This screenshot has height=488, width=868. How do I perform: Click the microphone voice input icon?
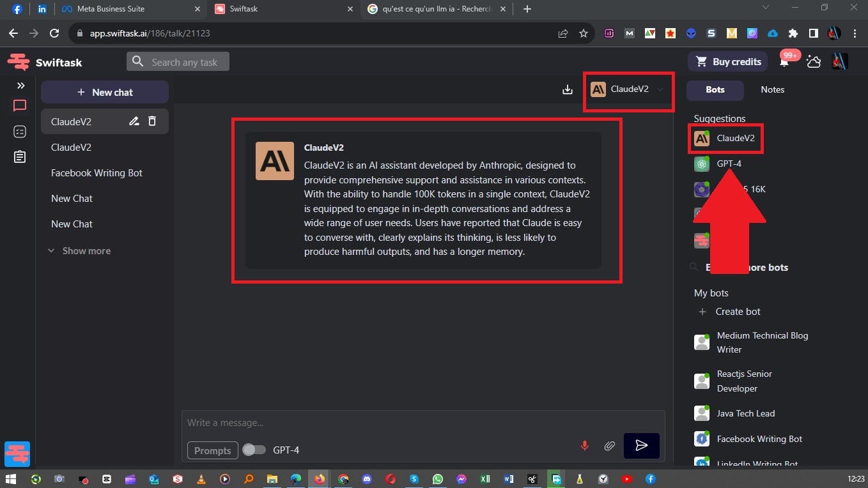tap(584, 446)
